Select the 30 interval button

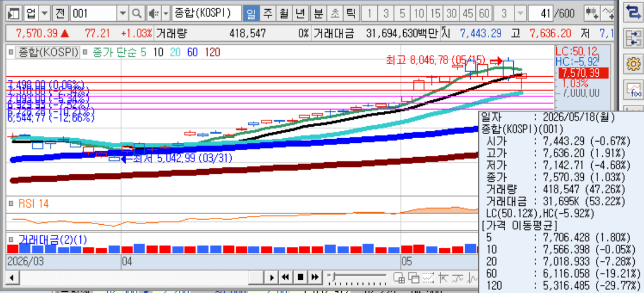coord(451,14)
